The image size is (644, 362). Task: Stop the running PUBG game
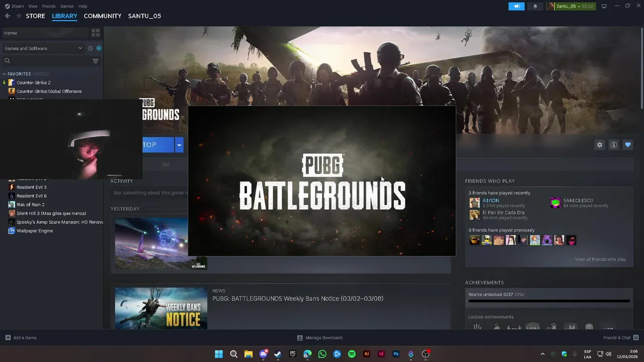pos(158,145)
